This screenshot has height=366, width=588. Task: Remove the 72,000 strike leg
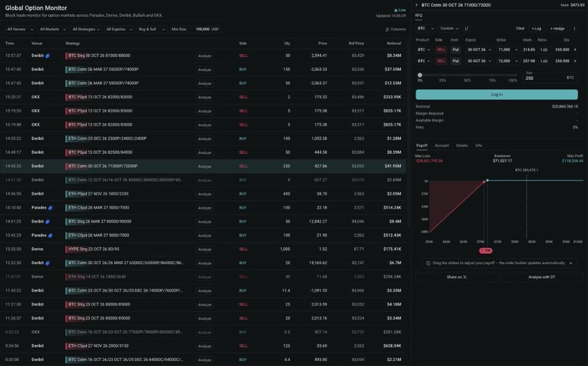[575, 61]
